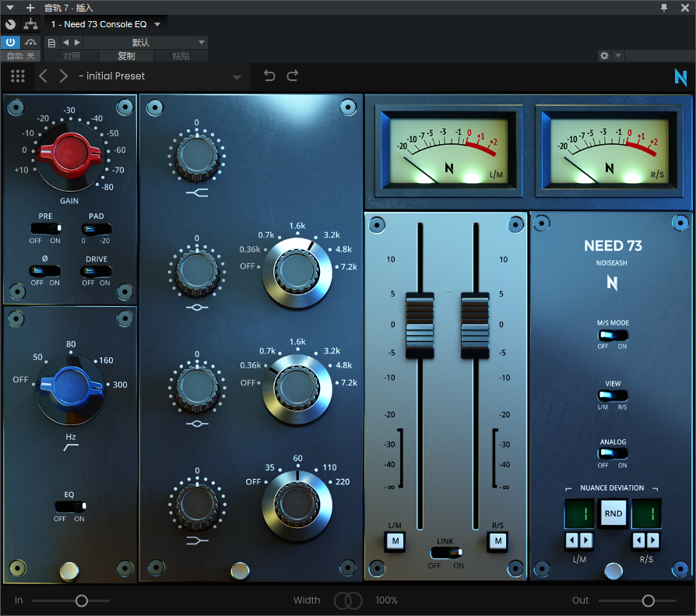Image resolution: width=696 pixels, height=616 pixels.
Task: Click the R/S output fader cap
Action: [x=476, y=325]
